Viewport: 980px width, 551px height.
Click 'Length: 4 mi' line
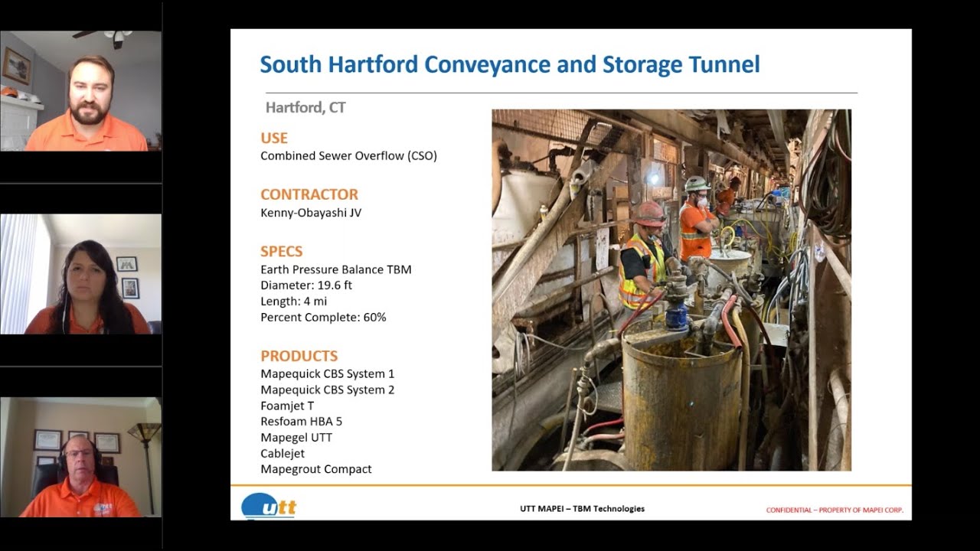click(293, 302)
